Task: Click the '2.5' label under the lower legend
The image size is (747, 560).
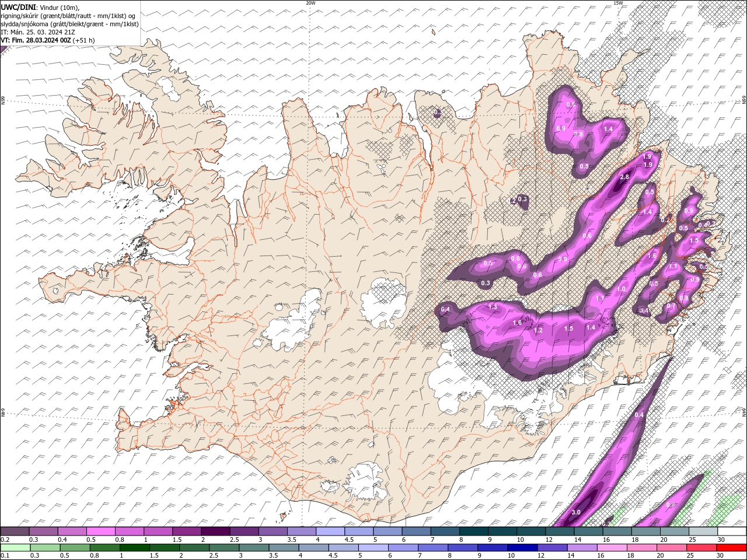Action: pyautogui.click(x=214, y=555)
